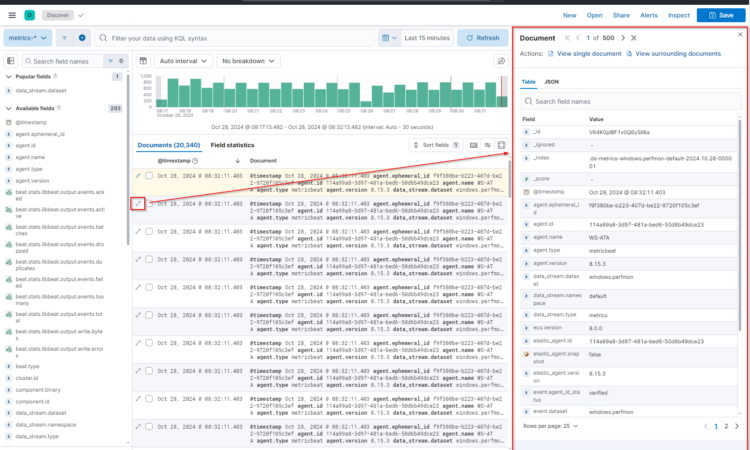Screen dimensions: 750x450
Task: Click the checkmark next to the Discover breadcrumb
Action: pos(81,15)
